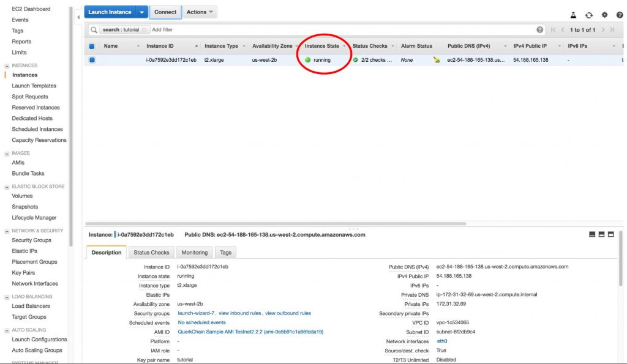Toggle the select-all instances checkbox
627x364 pixels.
pyautogui.click(x=92, y=46)
